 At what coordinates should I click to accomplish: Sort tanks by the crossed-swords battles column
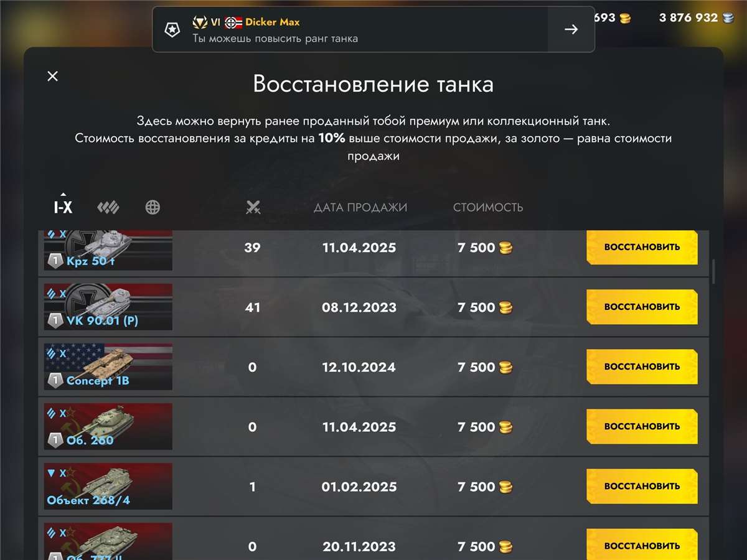point(253,207)
